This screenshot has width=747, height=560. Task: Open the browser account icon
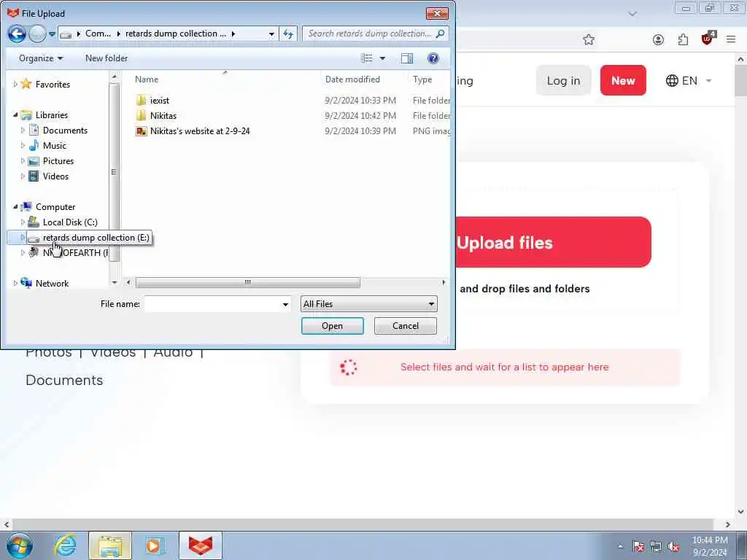click(x=658, y=39)
